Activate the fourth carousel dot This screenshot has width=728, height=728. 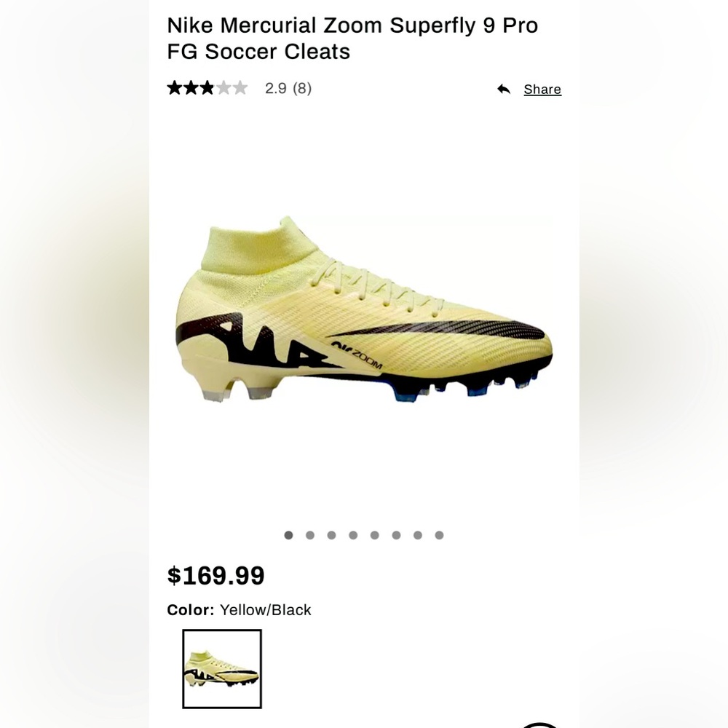click(353, 535)
